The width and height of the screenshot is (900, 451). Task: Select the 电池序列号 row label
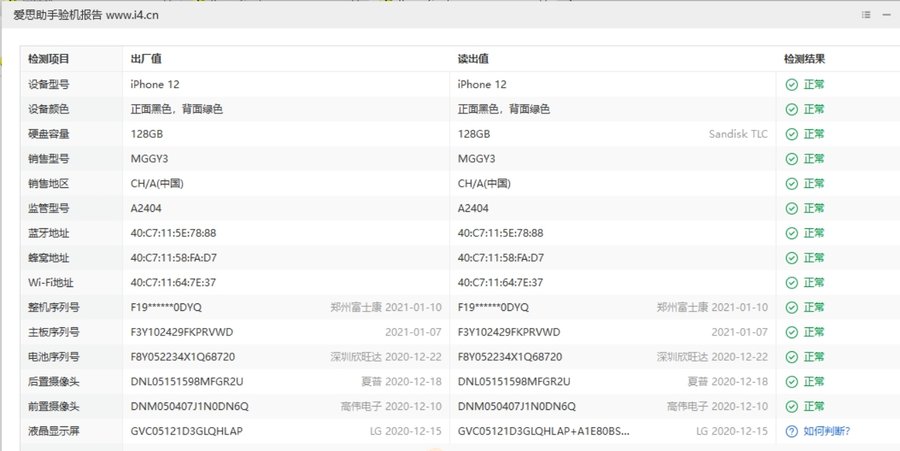[x=54, y=357]
